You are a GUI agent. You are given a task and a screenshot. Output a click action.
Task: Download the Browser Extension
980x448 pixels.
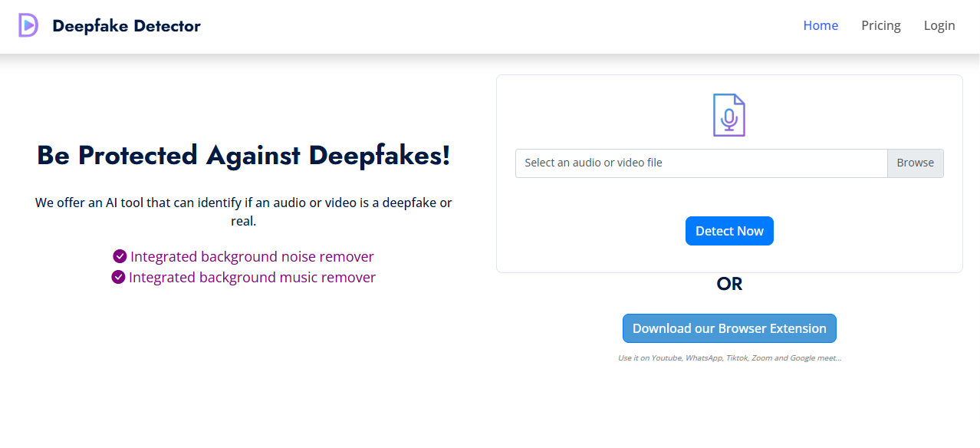tap(729, 328)
